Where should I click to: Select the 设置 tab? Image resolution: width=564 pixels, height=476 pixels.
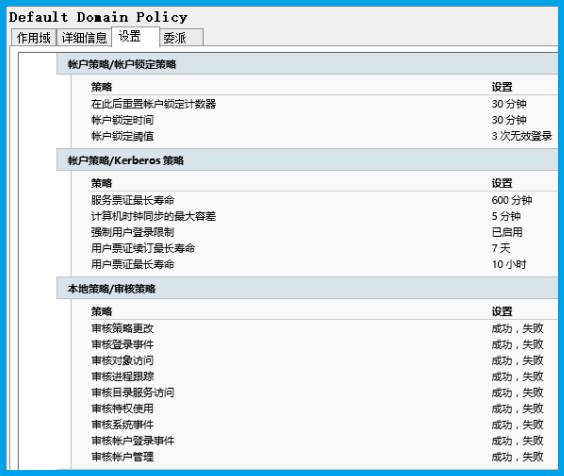(x=136, y=36)
